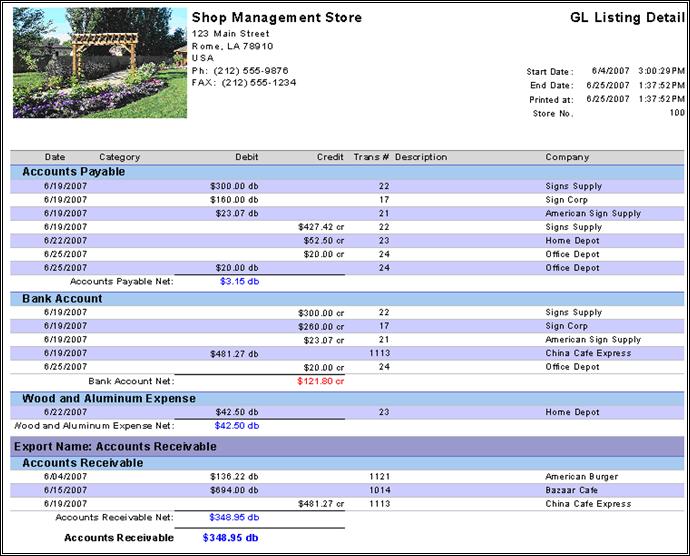690x556 pixels.
Task: Click the Credit column header
Action: [330, 157]
